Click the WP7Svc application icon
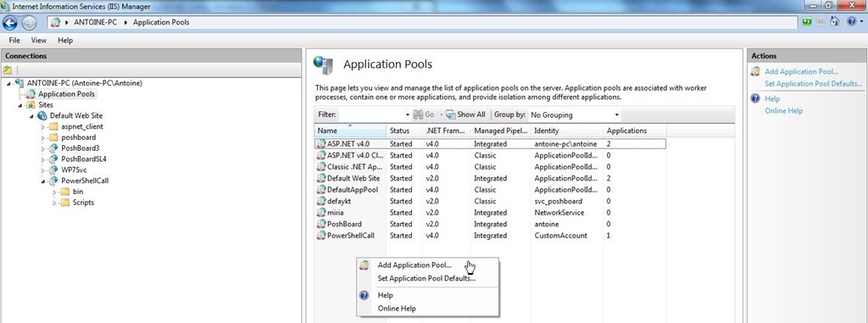868x323 pixels. click(x=53, y=170)
